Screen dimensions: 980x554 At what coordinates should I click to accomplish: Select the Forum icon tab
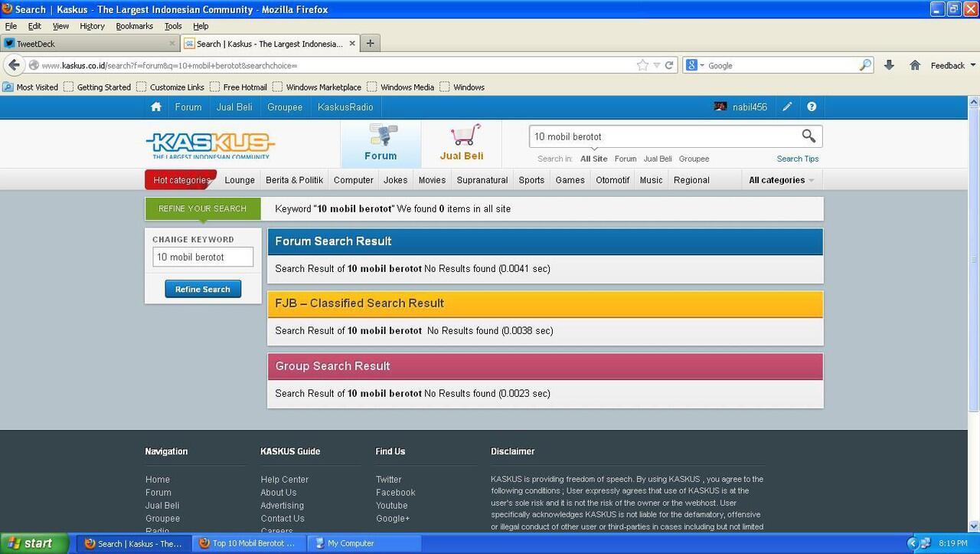[381, 143]
